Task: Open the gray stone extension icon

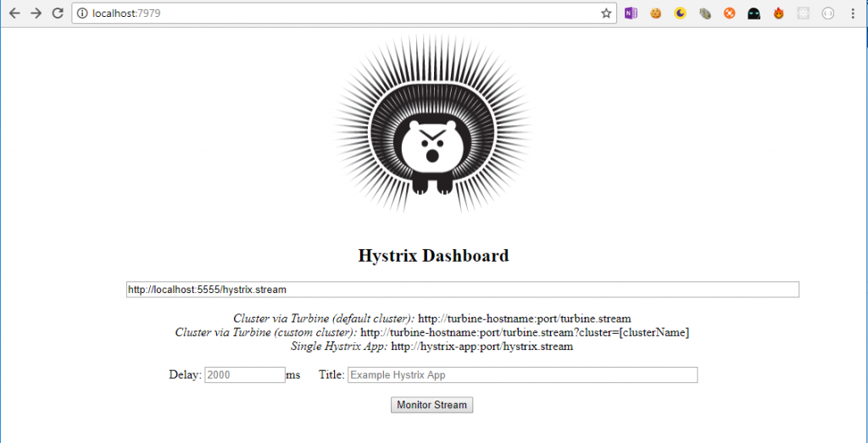Action: click(704, 14)
